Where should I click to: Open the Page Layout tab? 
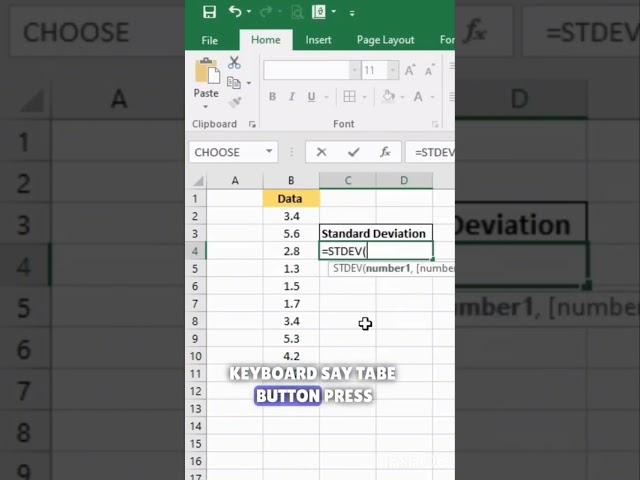pos(385,40)
